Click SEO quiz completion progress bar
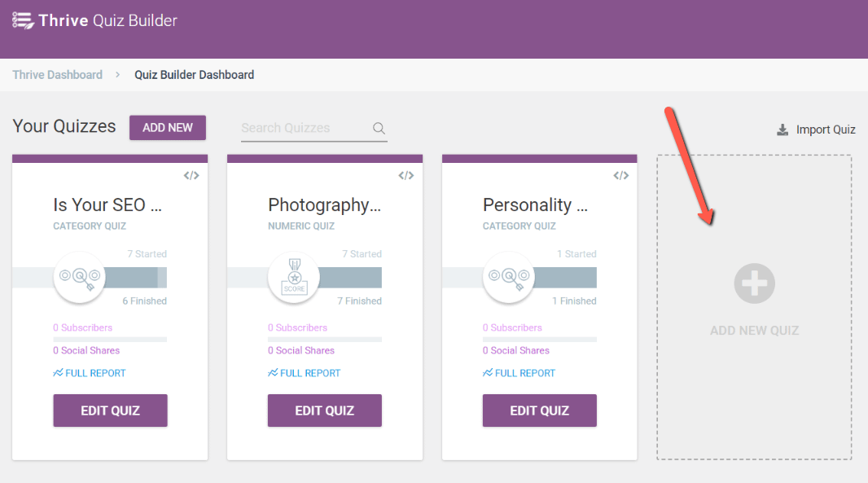The image size is (868, 483). pyautogui.click(x=90, y=278)
